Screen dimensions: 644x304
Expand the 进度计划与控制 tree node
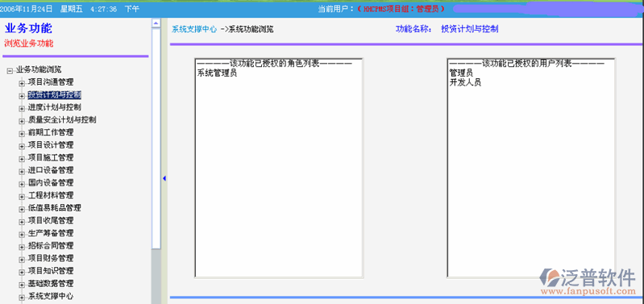[x=22, y=108]
